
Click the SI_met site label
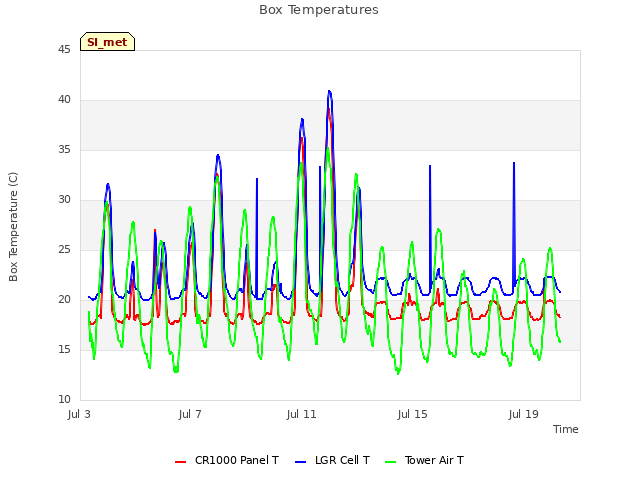coord(107,42)
